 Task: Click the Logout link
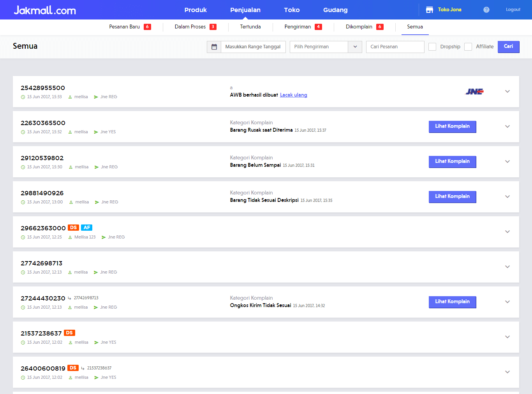point(513,10)
